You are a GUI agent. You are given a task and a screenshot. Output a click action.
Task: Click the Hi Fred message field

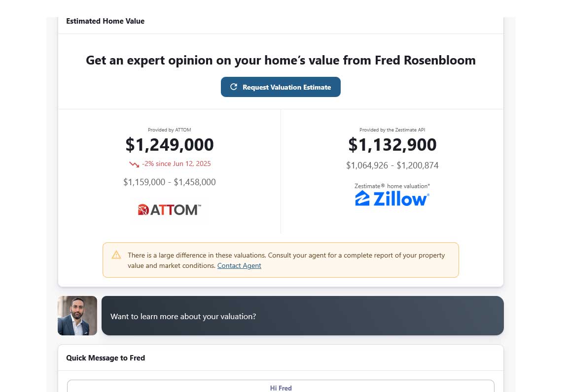coord(281,388)
